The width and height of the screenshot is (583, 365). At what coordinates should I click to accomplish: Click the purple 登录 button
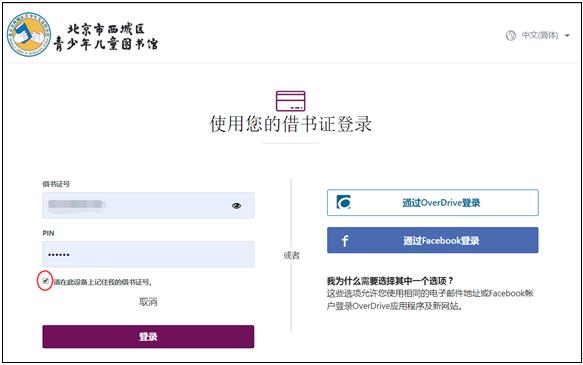coord(148,337)
